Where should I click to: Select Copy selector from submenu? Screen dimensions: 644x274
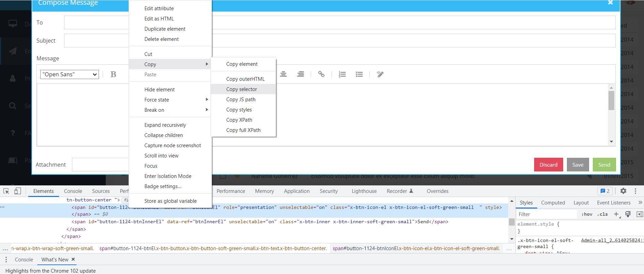[x=243, y=89]
